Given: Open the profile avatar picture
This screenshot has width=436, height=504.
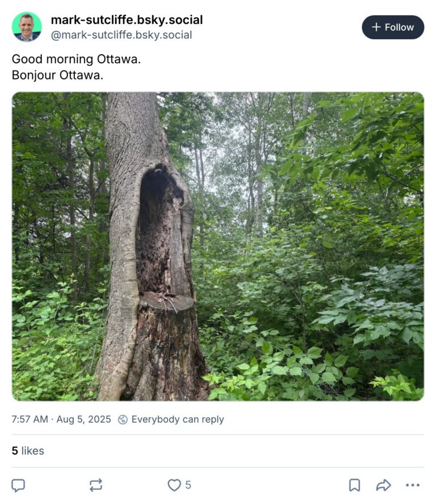Looking at the screenshot, I should pos(27,27).
